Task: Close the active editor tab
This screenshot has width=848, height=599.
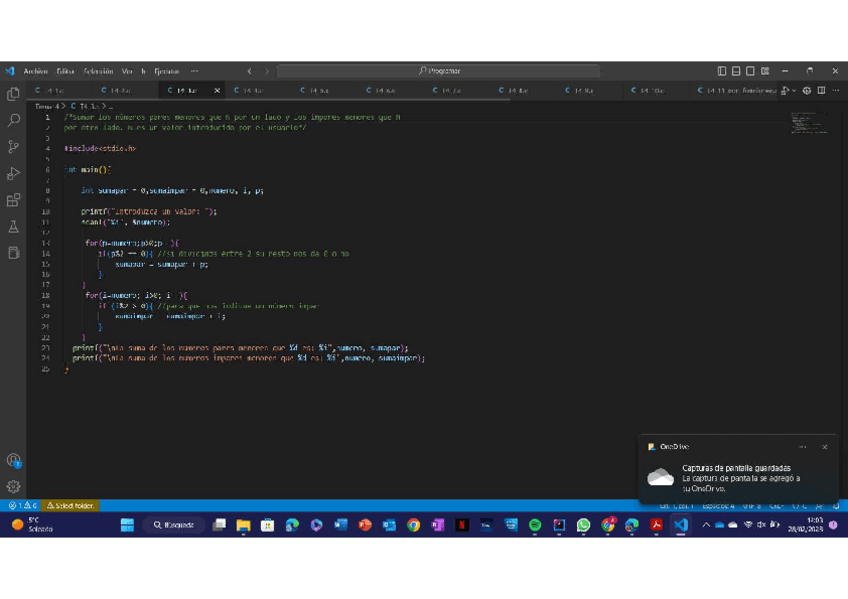Action: tap(217, 91)
